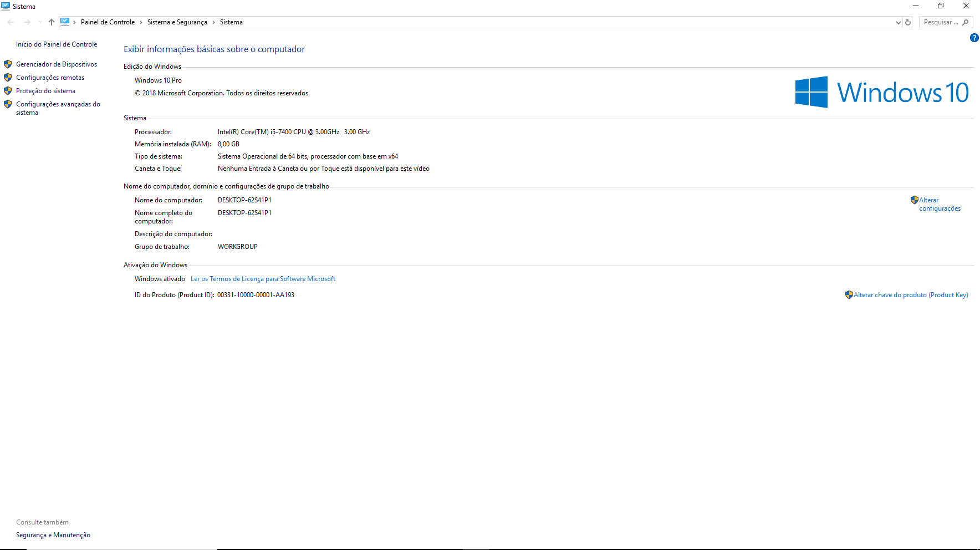Click Alterar configurações link
The height and width of the screenshot is (550, 980).
(940, 205)
